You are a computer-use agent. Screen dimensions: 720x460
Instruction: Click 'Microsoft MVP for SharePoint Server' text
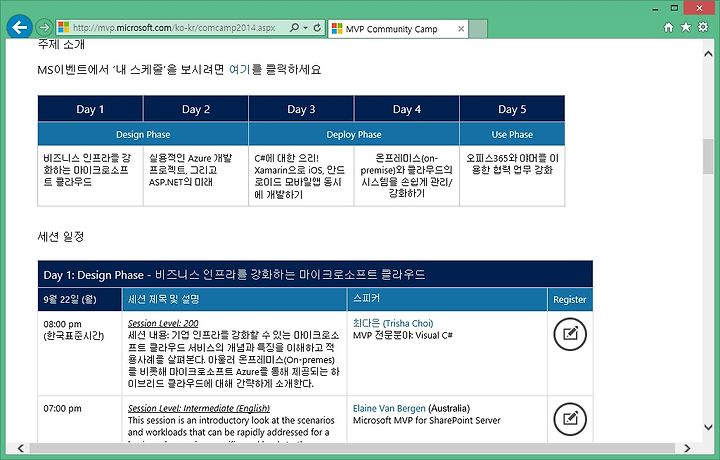pyautogui.click(x=427, y=420)
